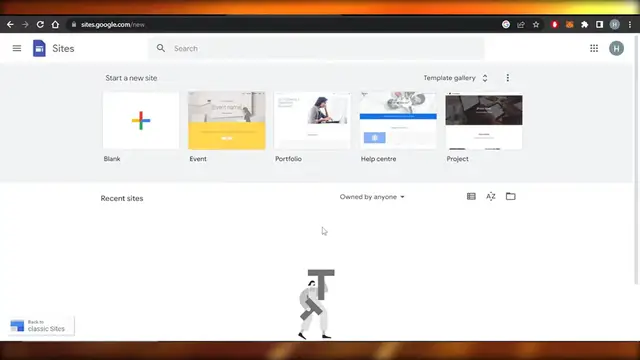Click the browser forward arrow
Image resolution: width=640 pixels, height=360 pixels.
25,24
